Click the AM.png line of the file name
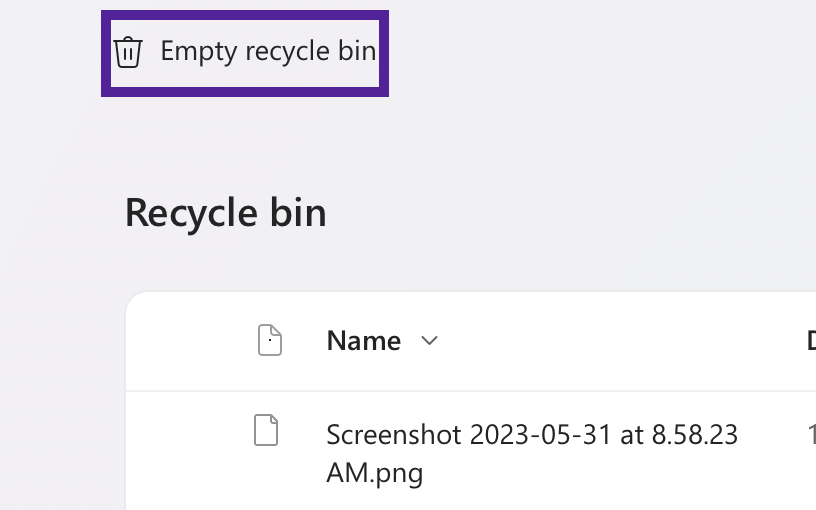The height and width of the screenshot is (510, 816). [x=375, y=473]
